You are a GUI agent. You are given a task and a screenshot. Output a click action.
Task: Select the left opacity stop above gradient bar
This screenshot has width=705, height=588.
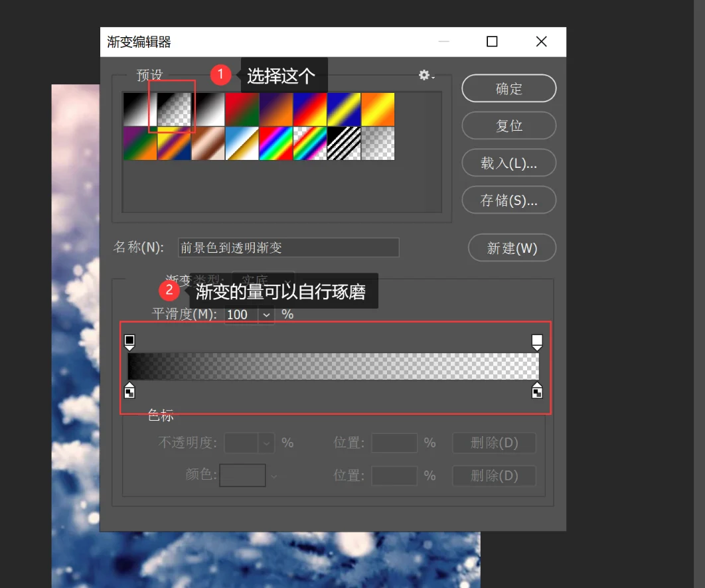129,341
